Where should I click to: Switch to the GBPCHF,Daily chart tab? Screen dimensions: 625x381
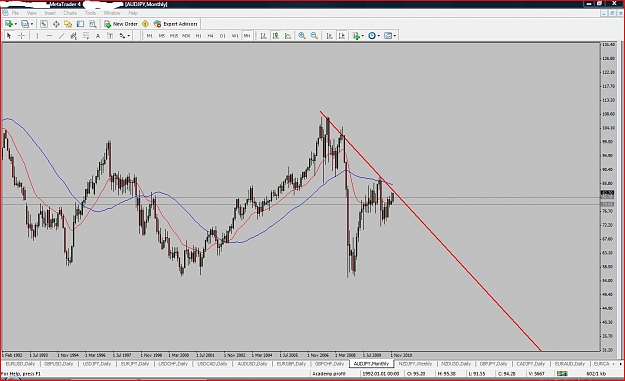(329, 364)
